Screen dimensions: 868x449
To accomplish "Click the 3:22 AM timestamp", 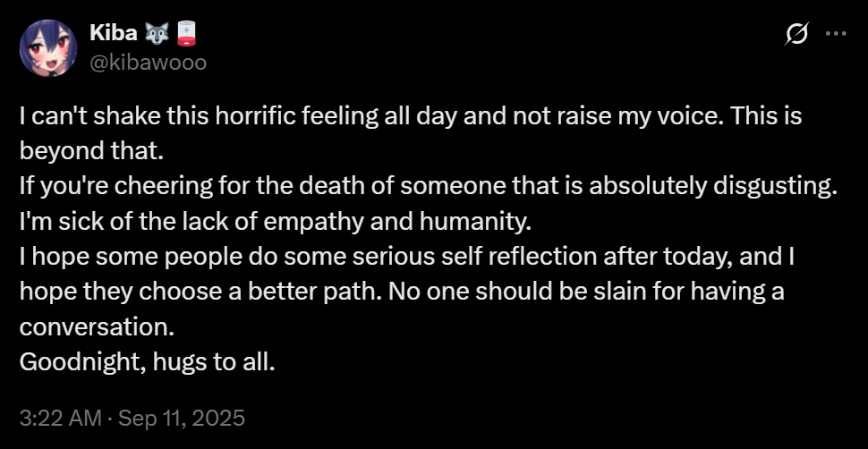I will 59,418.
